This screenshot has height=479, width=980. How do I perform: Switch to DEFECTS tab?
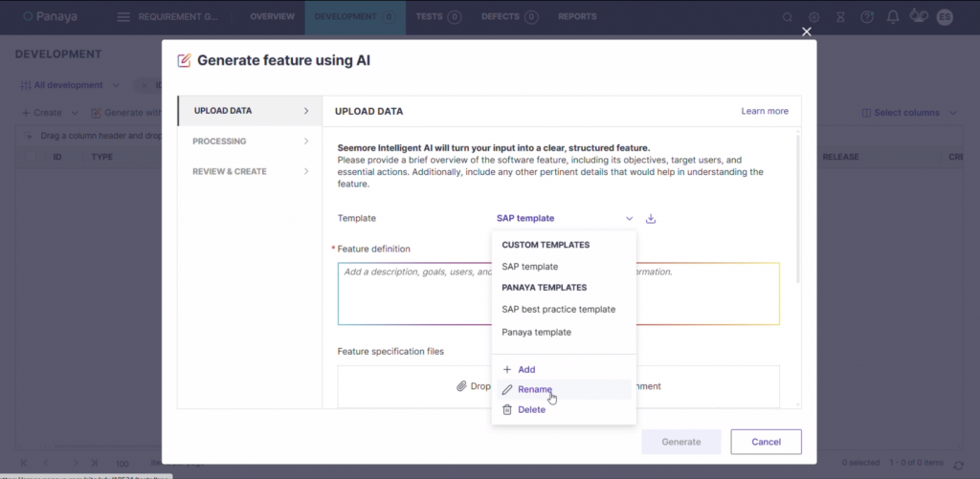click(x=510, y=17)
